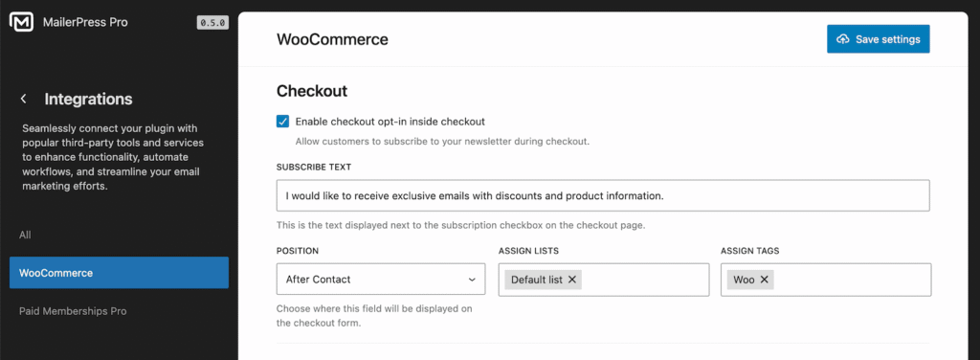Click the POSITION label
This screenshot has height=360, width=980.
[298, 251]
